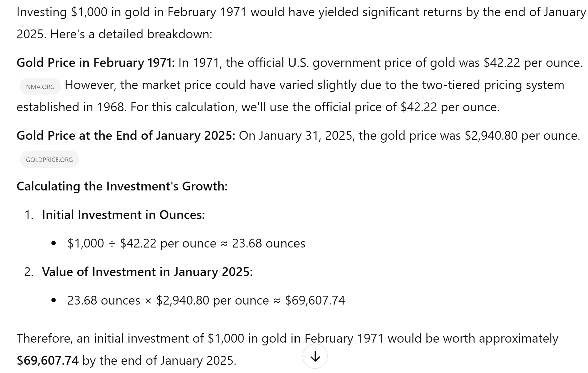588x373 pixels.
Task: Click list number 2 marker
Action: pyautogui.click(x=29, y=272)
